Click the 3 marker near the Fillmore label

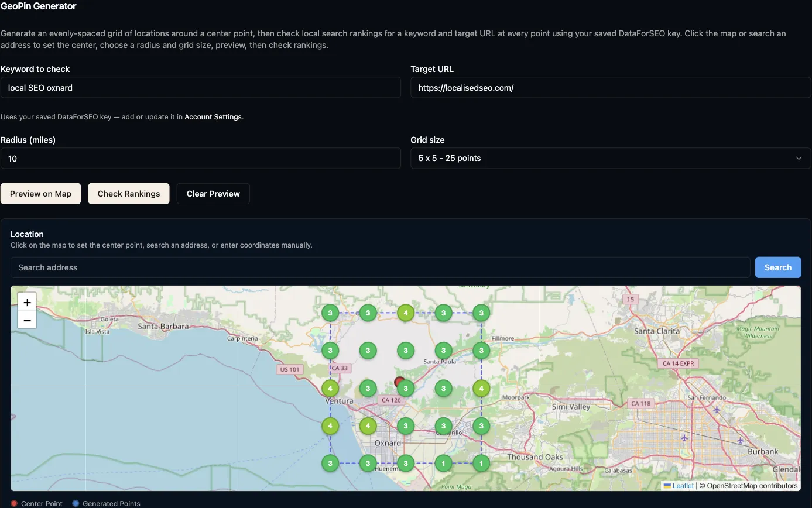(x=481, y=351)
